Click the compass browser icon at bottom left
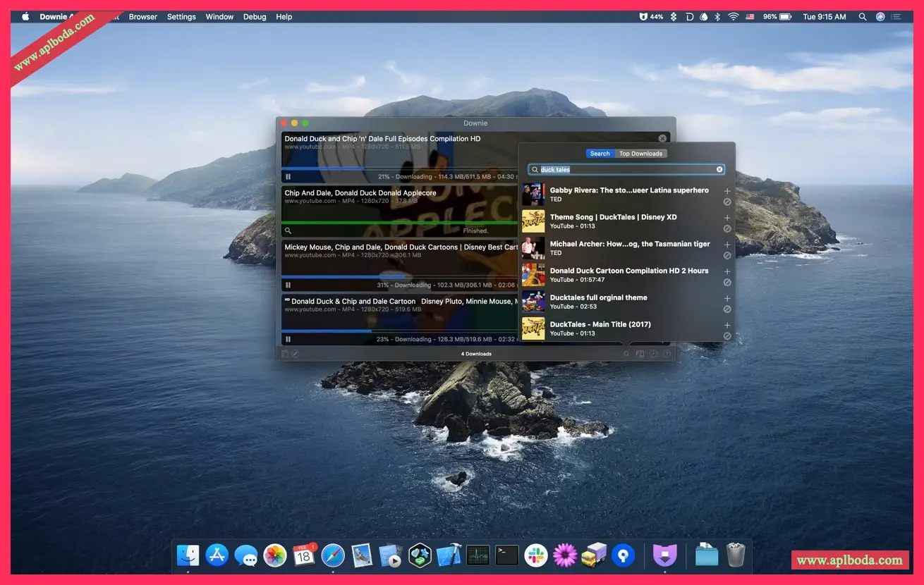This screenshot has width=924, height=585. point(296,354)
